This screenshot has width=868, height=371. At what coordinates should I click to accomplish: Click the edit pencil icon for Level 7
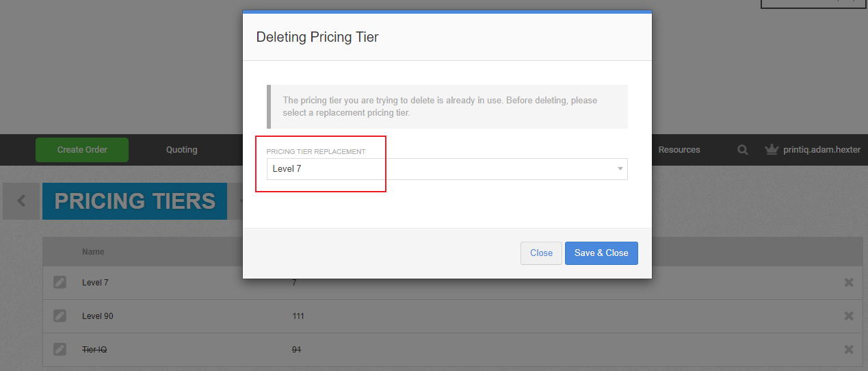(x=60, y=282)
